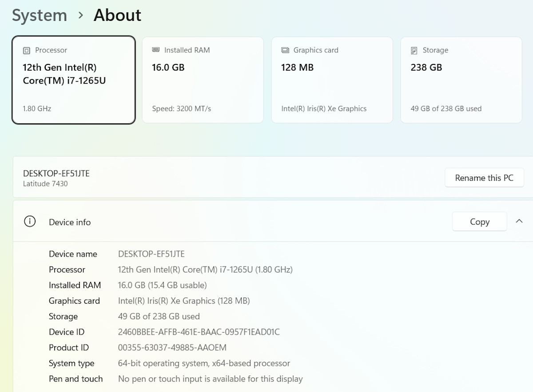533x392 pixels.
Task: Click the Storage value in Device info
Action: point(159,316)
